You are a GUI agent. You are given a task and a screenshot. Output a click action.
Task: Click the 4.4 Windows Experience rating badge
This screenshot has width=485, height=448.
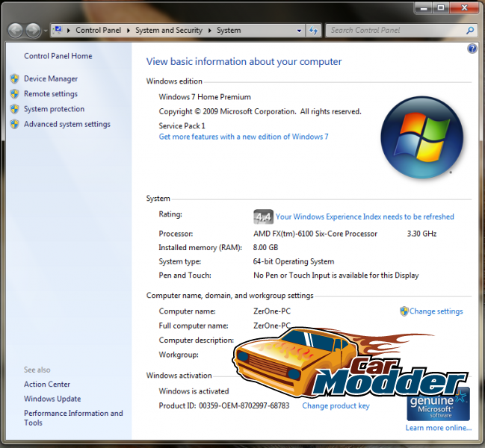click(x=263, y=217)
